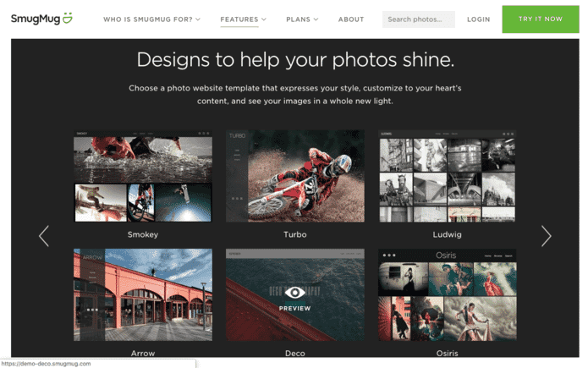Image resolution: width=588 pixels, height=368 pixels.
Task: Click the smiley face in the SmugMug logo
Action: (x=68, y=18)
